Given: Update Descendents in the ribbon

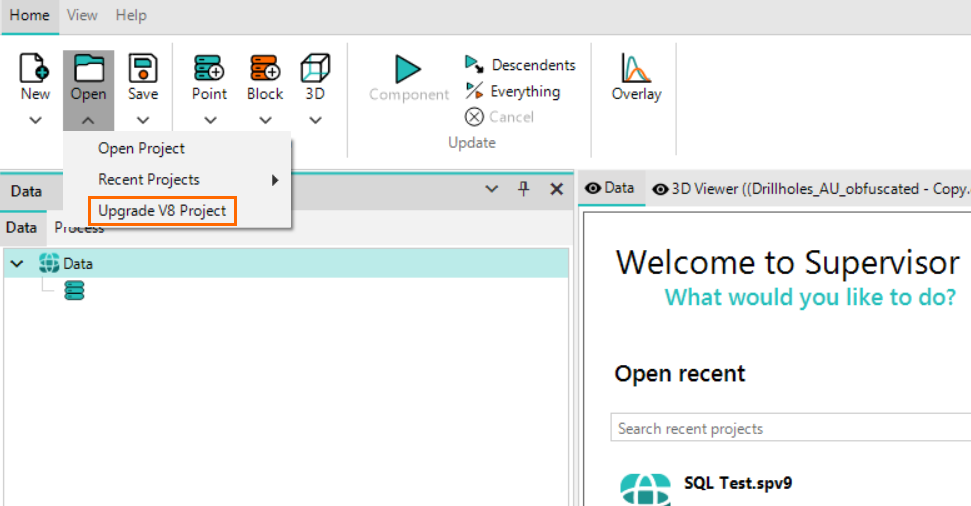Looking at the screenshot, I should pyautogui.click(x=520, y=64).
